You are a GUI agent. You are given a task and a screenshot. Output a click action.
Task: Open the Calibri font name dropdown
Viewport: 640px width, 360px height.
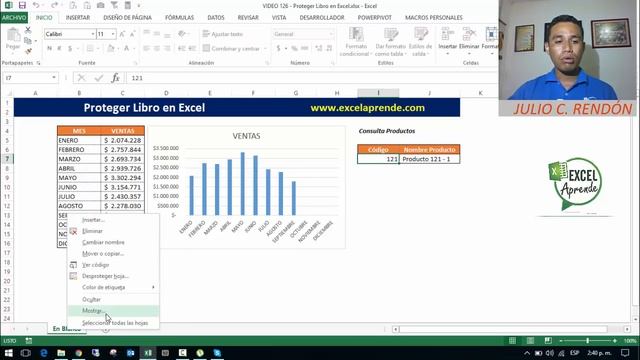tap(93, 34)
